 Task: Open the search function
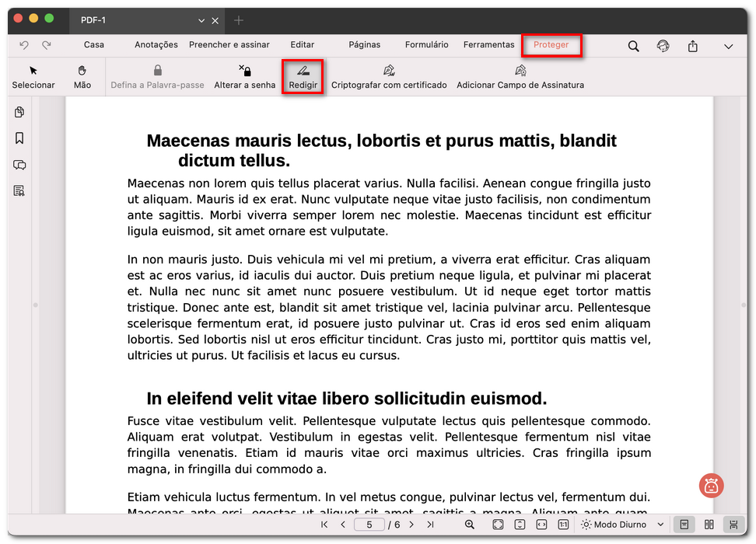pyautogui.click(x=633, y=46)
